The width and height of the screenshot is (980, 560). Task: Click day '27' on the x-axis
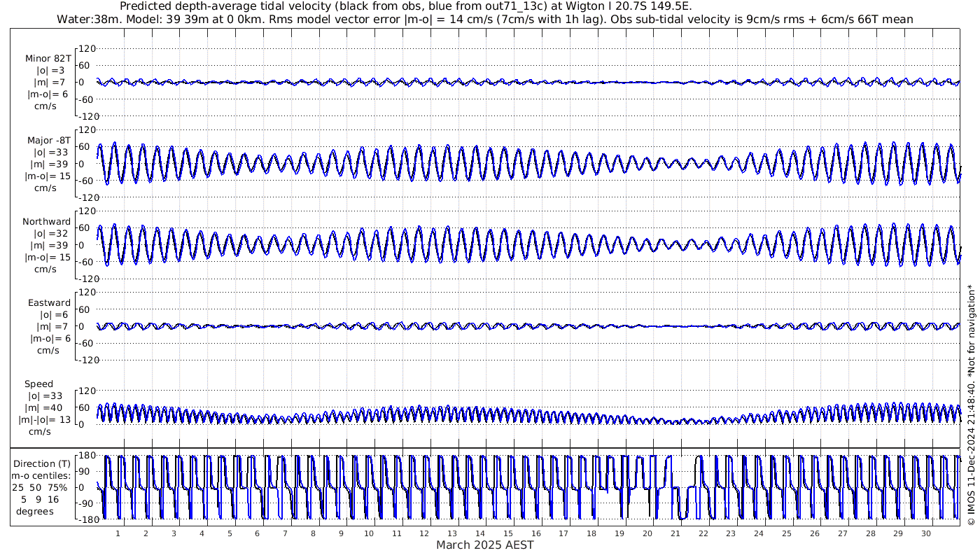(x=843, y=533)
